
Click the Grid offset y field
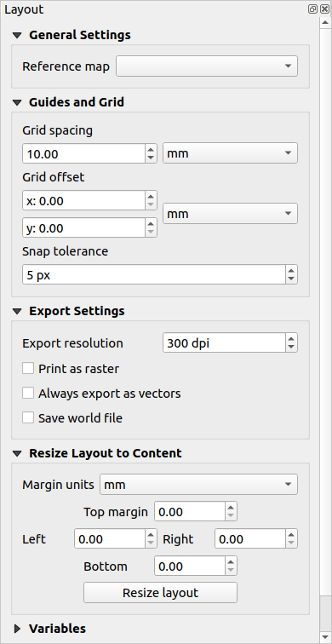[x=83, y=228]
